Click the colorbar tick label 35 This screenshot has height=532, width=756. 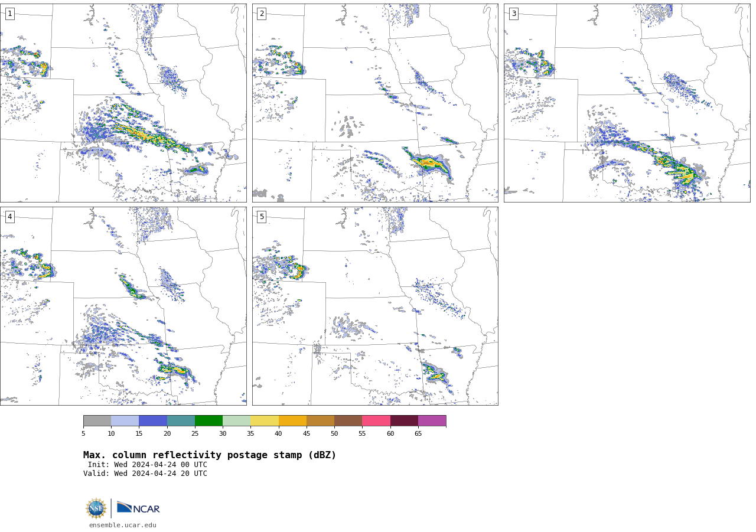(250, 434)
